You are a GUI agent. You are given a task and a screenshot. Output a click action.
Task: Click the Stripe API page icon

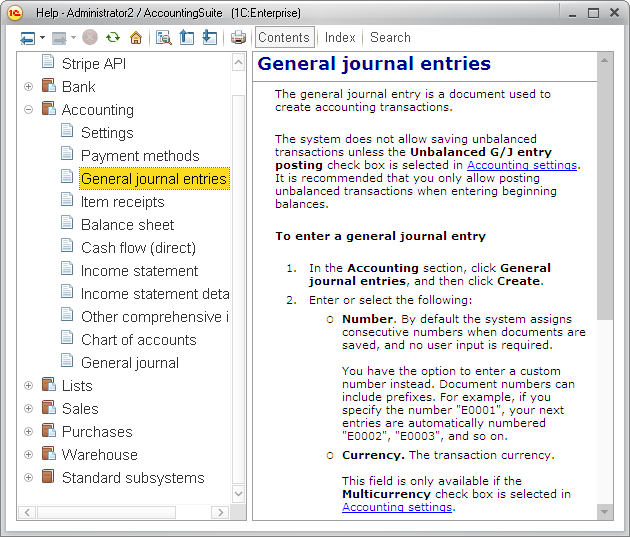click(x=48, y=61)
